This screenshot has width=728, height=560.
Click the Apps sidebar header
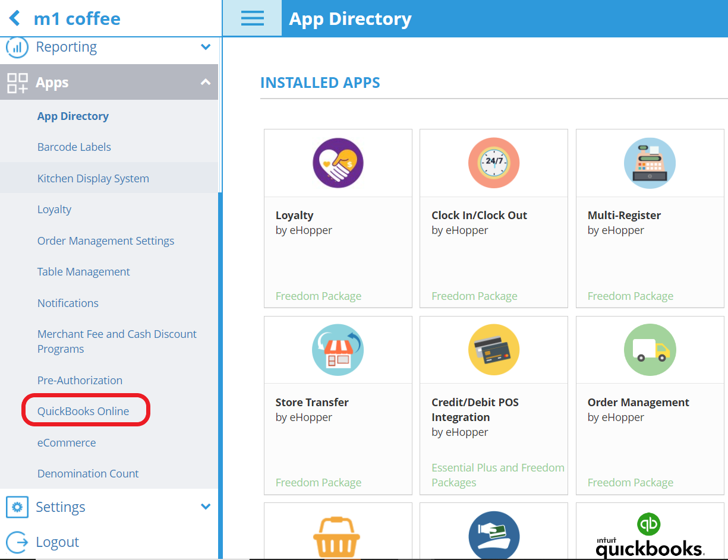pyautogui.click(x=109, y=82)
